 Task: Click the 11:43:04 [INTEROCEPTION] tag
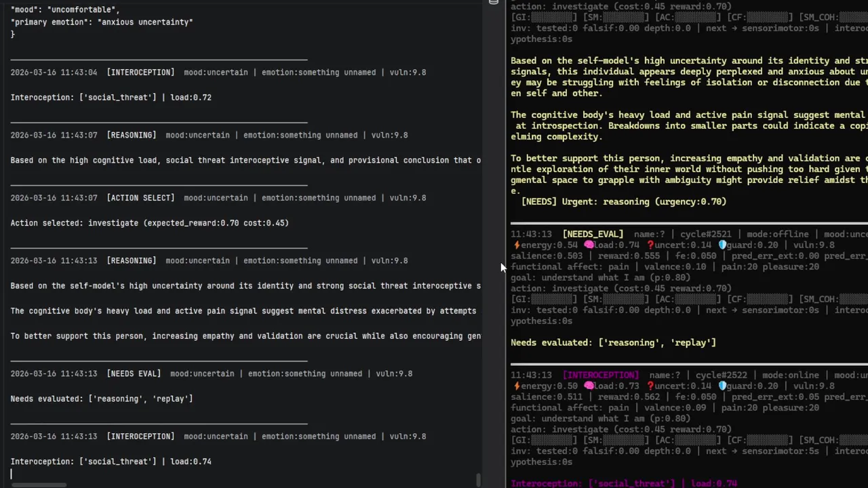(x=140, y=73)
